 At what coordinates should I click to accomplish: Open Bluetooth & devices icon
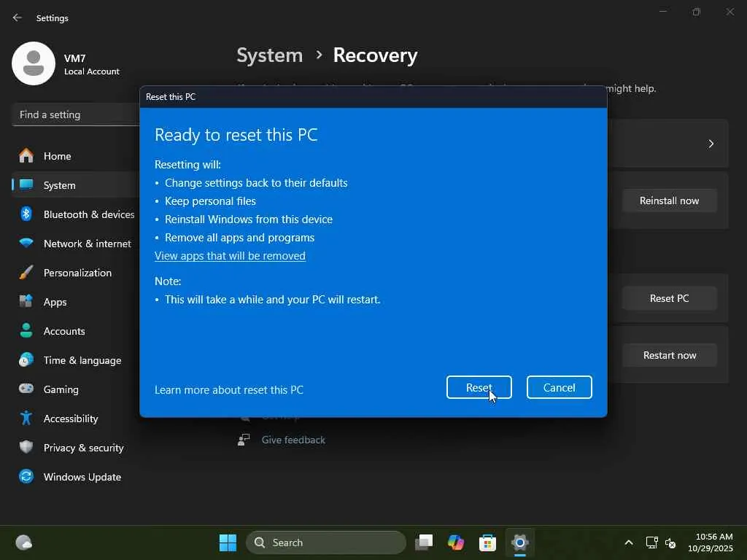click(26, 214)
